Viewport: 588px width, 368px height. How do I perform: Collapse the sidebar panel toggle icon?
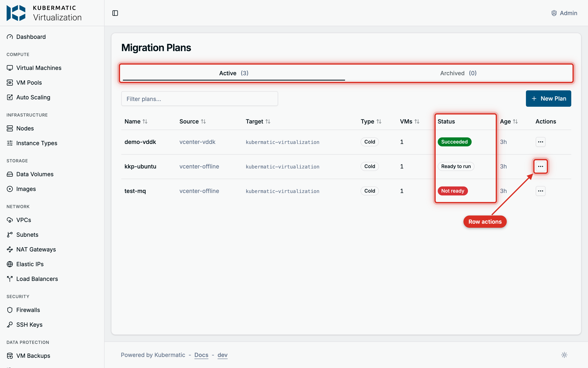click(x=115, y=13)
